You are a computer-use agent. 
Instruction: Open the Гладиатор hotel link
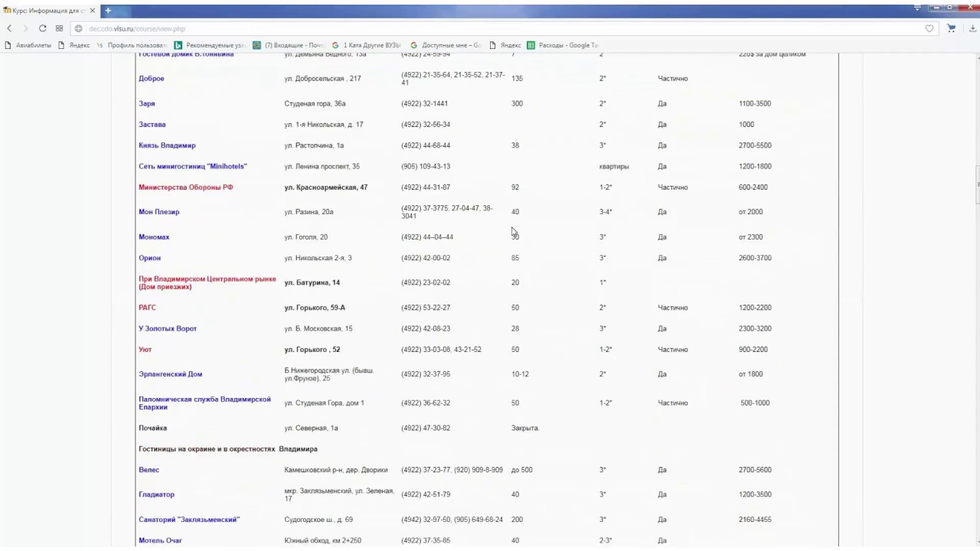pyautogui.click(x=156, y=494)
